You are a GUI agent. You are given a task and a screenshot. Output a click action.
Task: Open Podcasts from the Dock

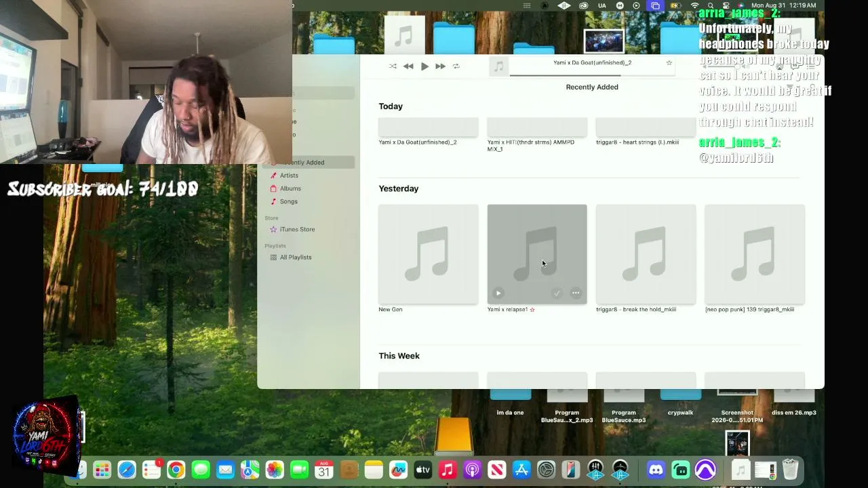click(472, 470)
